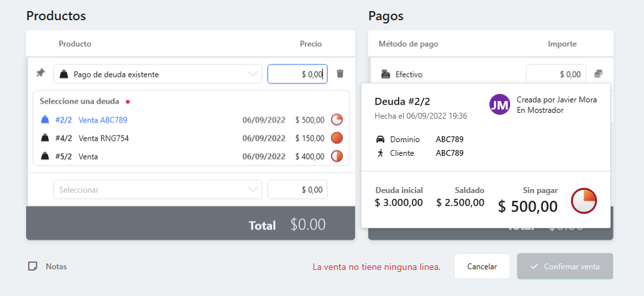The height and width of the screenshot is (296, 644).
Task: Focus the price field showing $ 0,00 for debt payment
Action: 298,74
